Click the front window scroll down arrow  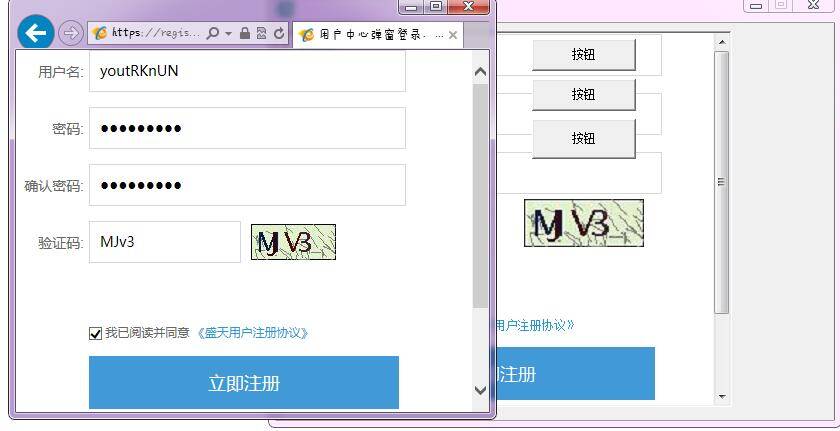(x=481, y=390)
